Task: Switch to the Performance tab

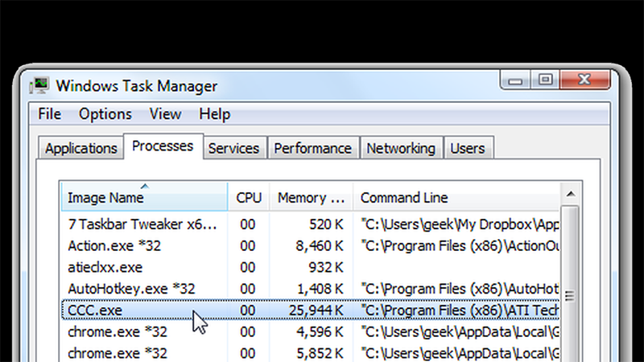Action: [312, 149]
